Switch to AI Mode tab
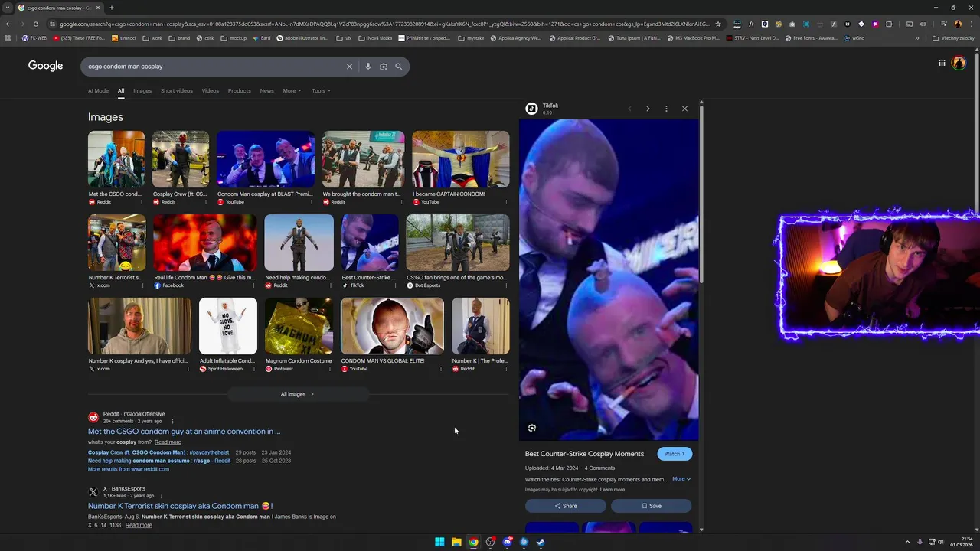 pyautogui.click(x=98, y=90)
